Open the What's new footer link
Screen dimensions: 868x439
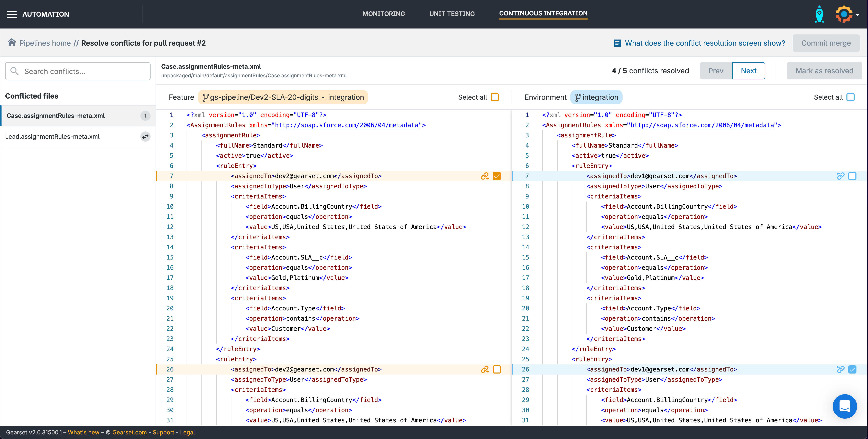pos(84,432)
